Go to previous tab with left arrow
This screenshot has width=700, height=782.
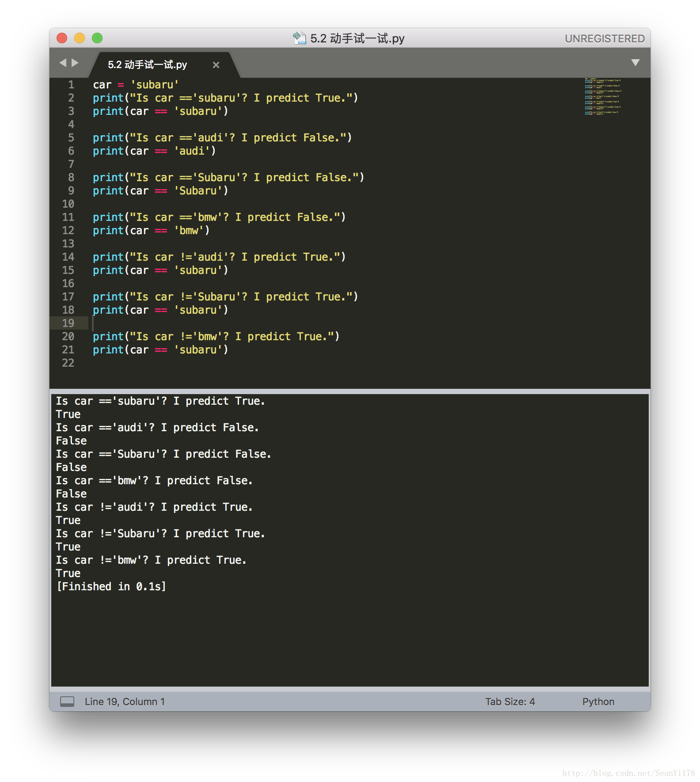pos(63,63)
